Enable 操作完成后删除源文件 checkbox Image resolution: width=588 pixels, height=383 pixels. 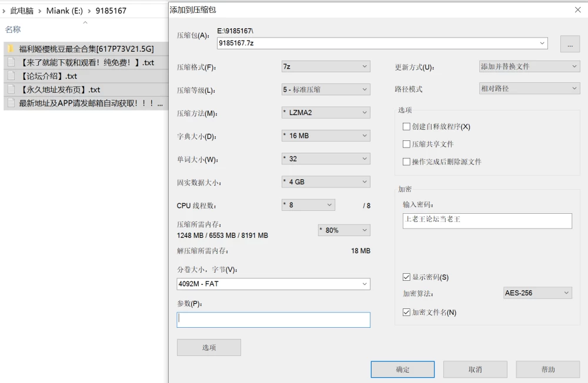(x=406, y=162)
